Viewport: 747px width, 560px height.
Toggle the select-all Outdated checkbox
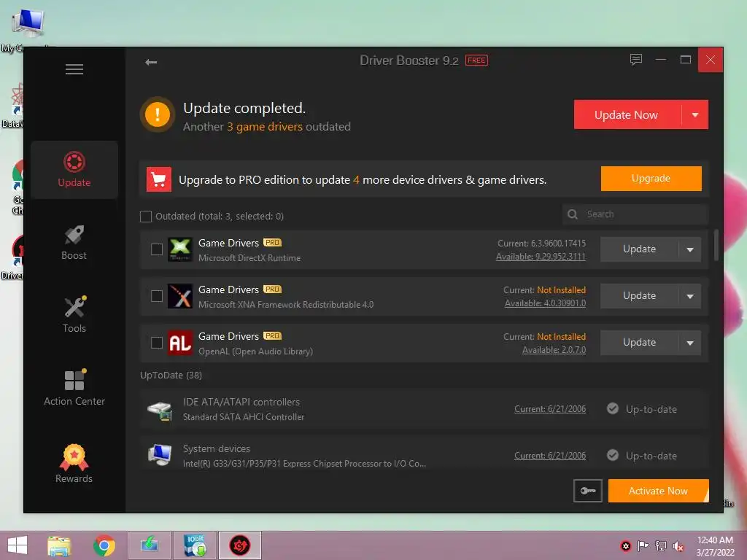[x=146, y=217]
